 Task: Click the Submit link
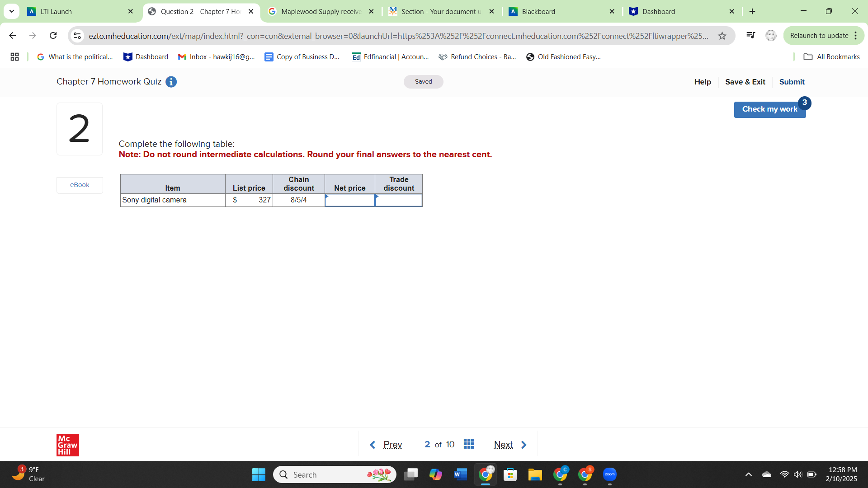(x=792, y=82)
